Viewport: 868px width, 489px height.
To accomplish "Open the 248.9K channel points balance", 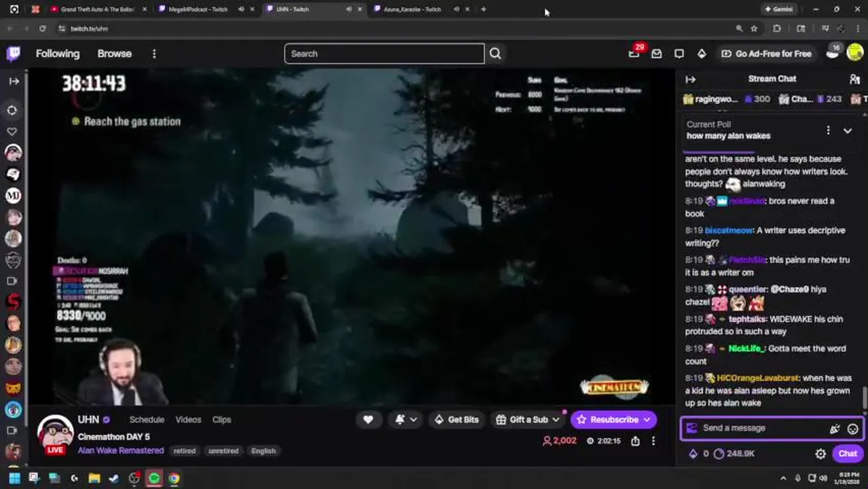I will 734,454.
